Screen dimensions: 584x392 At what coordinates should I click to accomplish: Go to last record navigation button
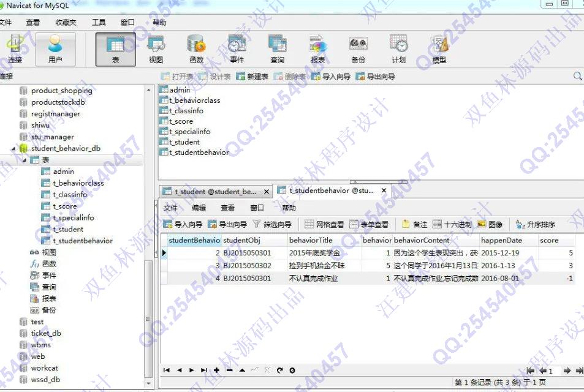click(203, 370)
